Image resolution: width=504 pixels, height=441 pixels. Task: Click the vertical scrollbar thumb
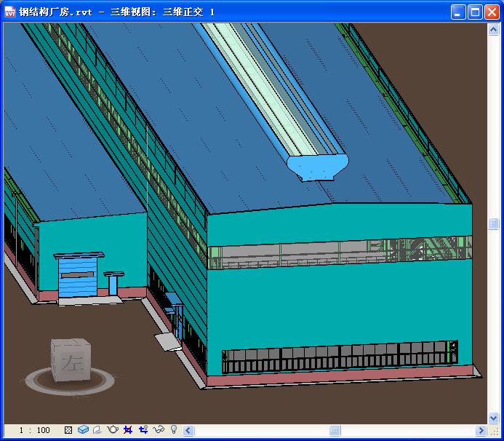(493, 224)
